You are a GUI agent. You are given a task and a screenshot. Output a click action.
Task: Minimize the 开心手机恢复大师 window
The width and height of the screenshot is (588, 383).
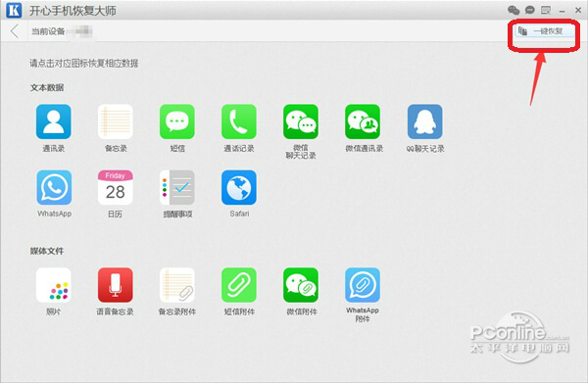tap(562, 11)
